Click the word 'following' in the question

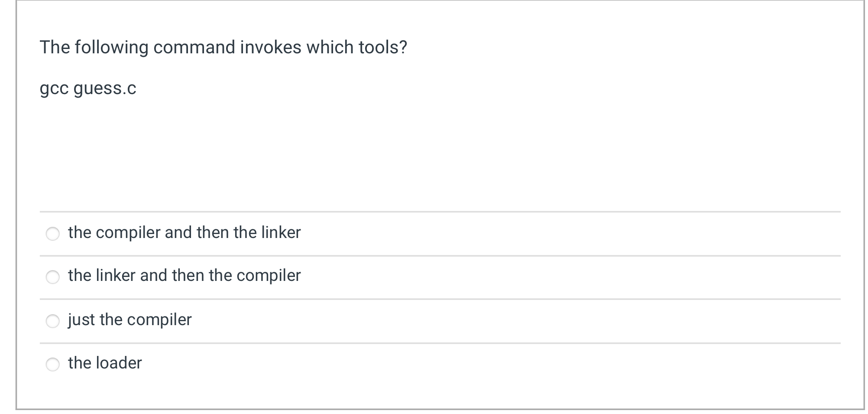(x=111, y=48)
